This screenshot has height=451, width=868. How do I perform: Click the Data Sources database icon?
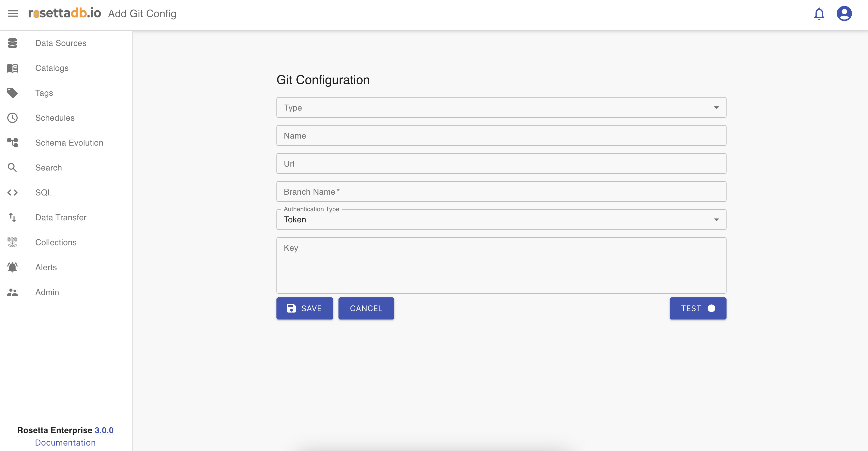coord(12,43)
